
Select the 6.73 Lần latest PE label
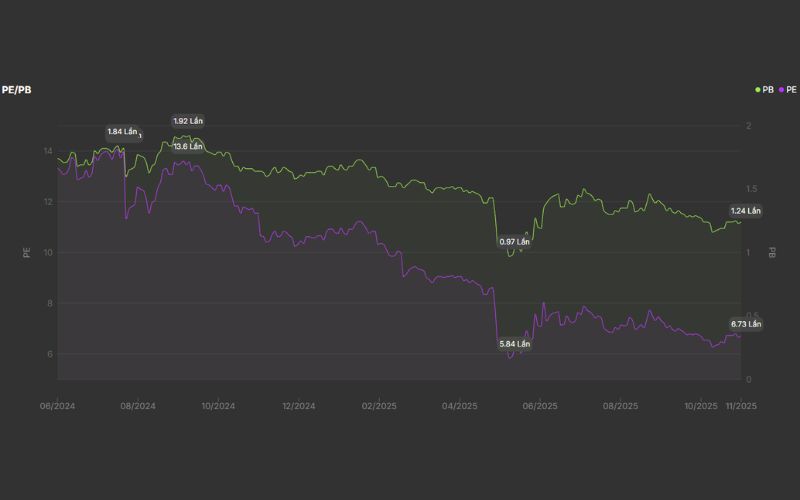(745, 324)
